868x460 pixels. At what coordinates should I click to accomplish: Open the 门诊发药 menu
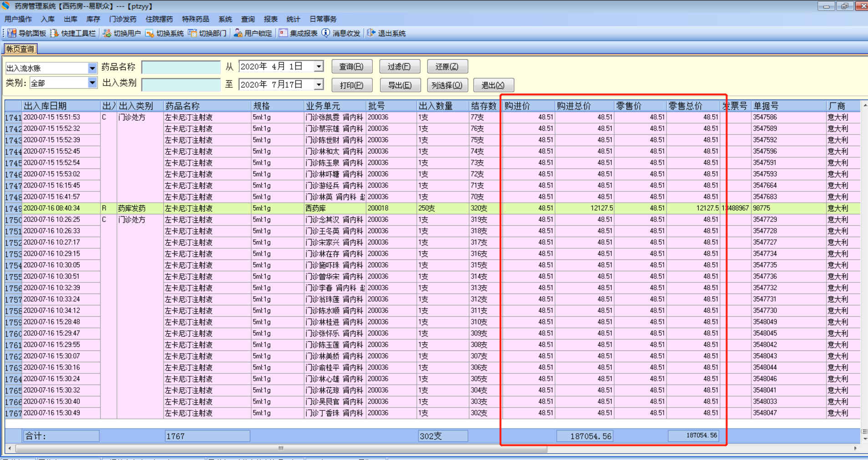[123, 19]
